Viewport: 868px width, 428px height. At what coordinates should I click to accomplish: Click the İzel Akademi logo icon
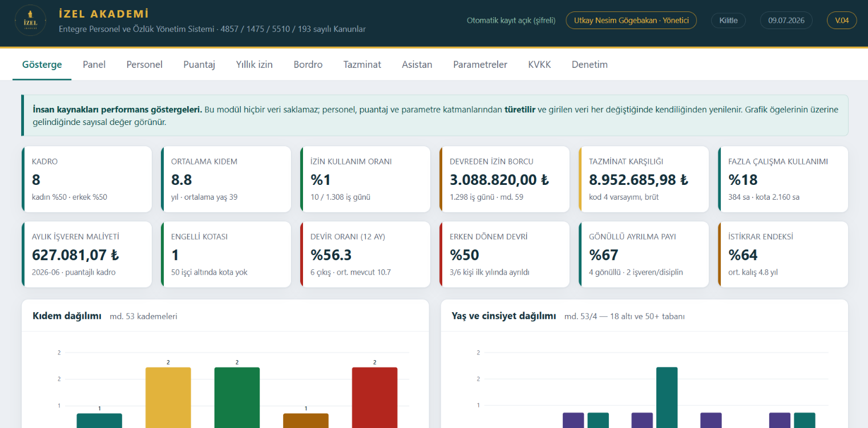pos(31,21)
